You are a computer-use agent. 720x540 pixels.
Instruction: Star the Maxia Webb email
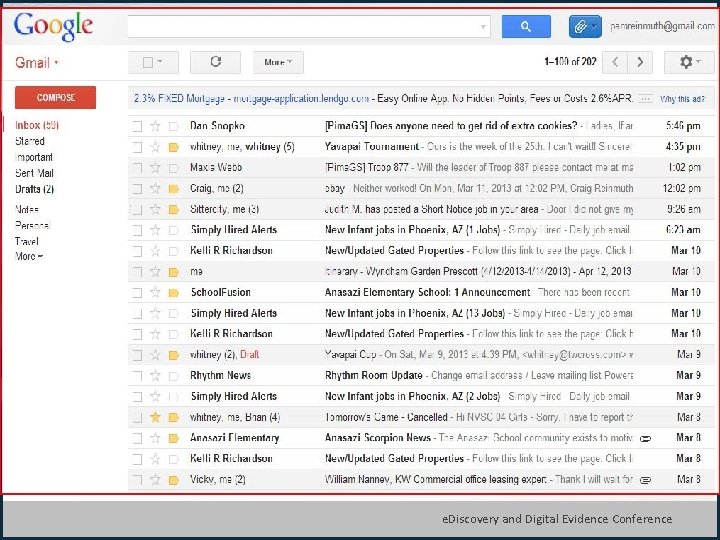click(x=155, y=168)
